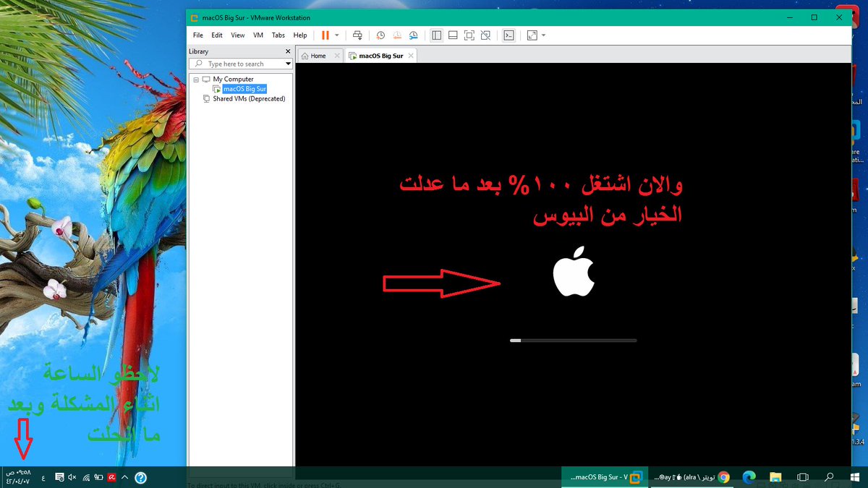
Task: Launch Microsoft Edge from the taskbar
Action: point(749,477)
